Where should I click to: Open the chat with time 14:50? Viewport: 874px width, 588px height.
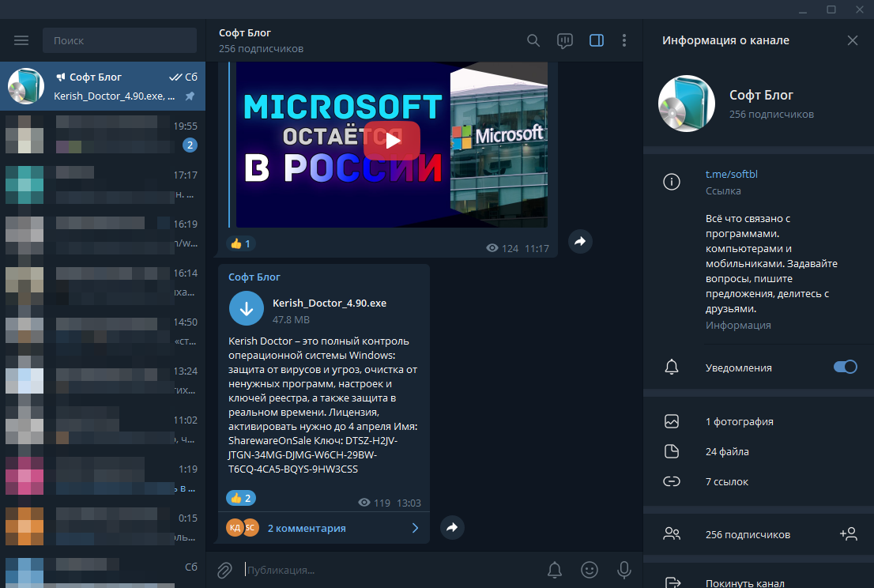pos(103,332)
